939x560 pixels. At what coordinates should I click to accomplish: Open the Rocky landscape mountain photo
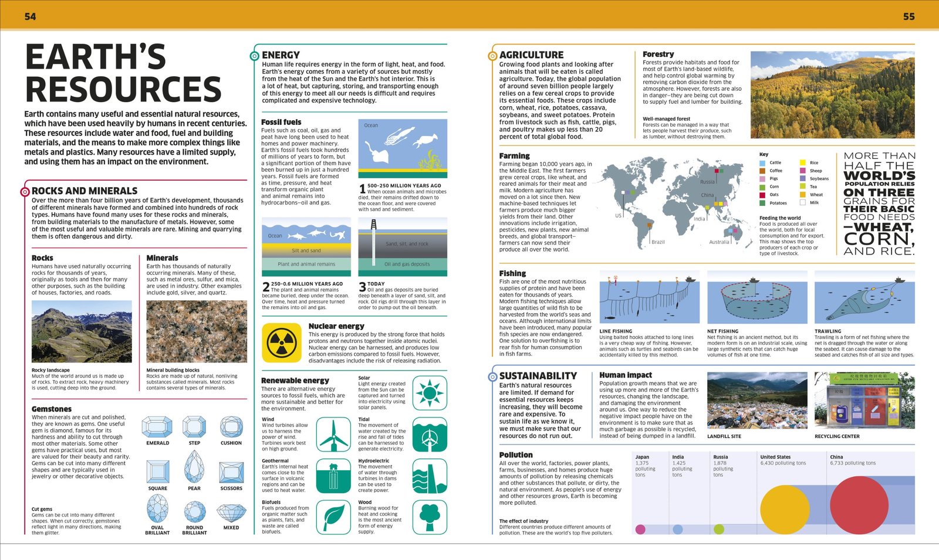pos(82,331)
